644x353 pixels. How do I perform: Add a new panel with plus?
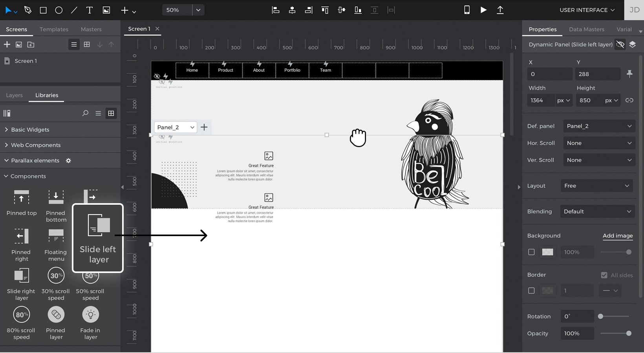point(204,127)
